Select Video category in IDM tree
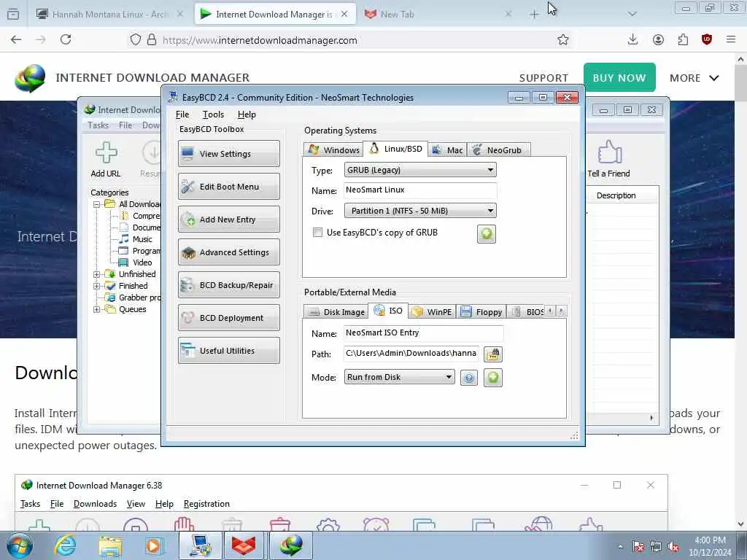Viewport: 747px width, 560px height. click(x=142, y=262)
